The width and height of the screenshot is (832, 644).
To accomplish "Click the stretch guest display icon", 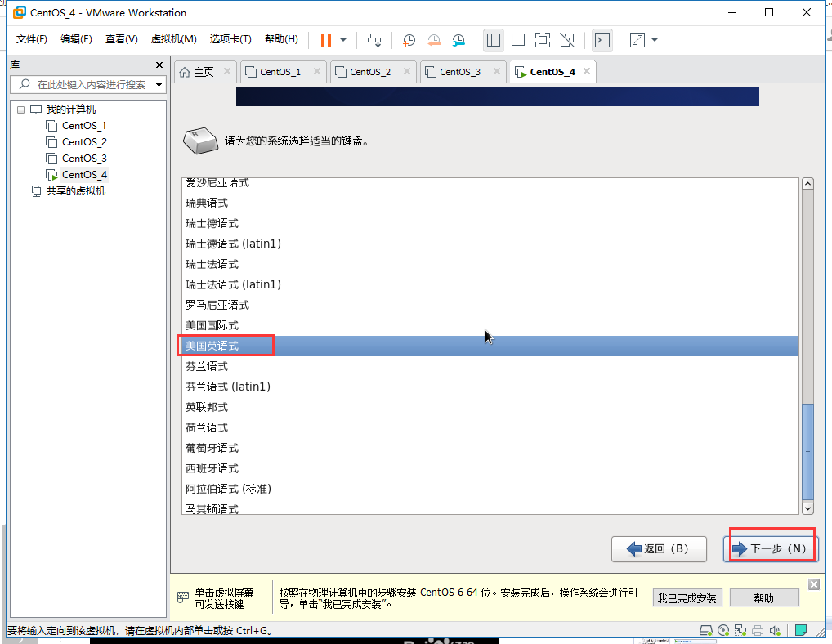I will point(637,40).
